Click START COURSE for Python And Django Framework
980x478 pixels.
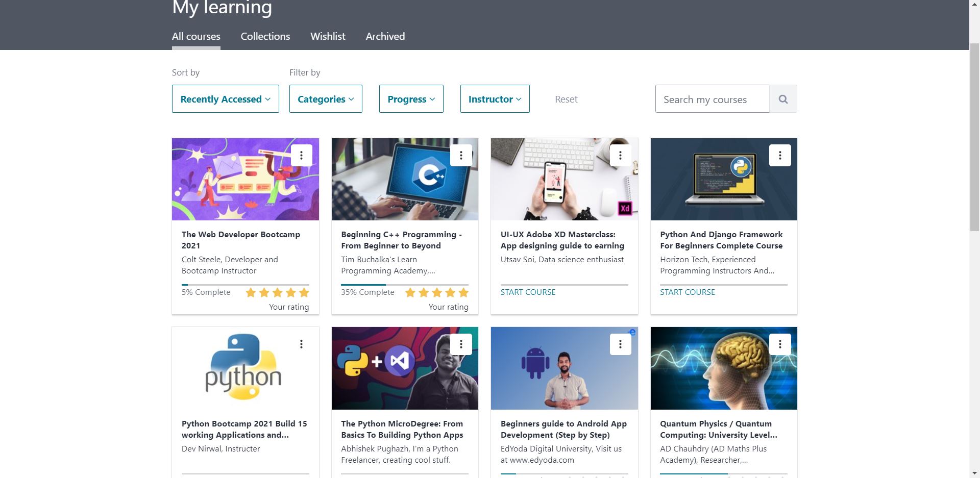click(688, 292)
